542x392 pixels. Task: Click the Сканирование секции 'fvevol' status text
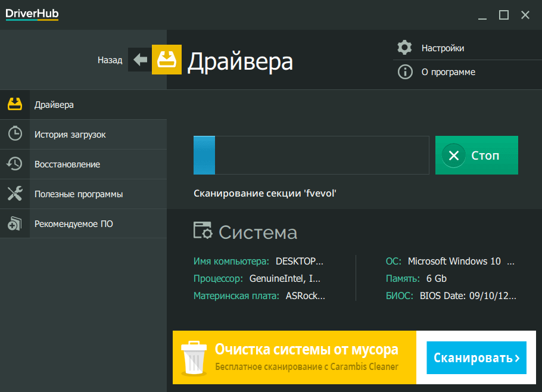tap(265, 193)
